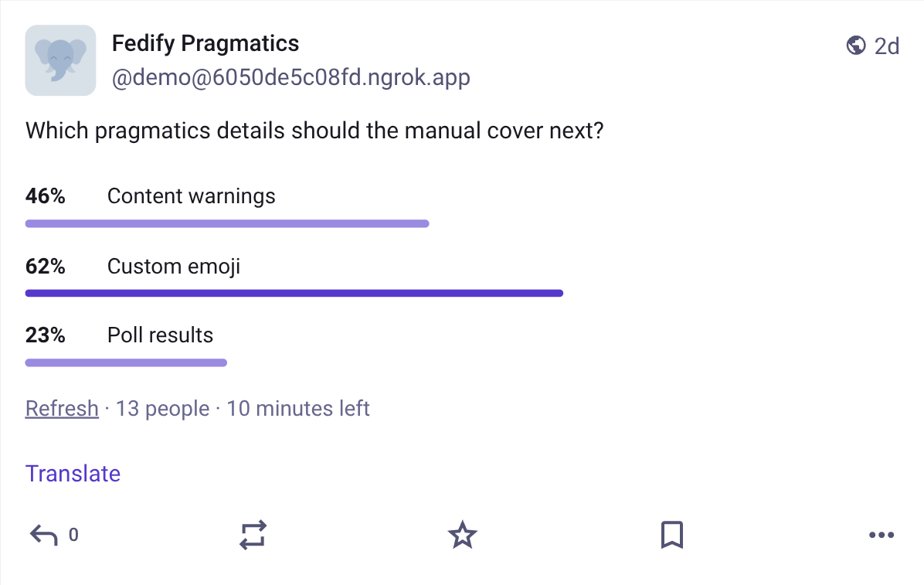Translate the post text
The image size is (924, 585).
(x=73, y=473)
